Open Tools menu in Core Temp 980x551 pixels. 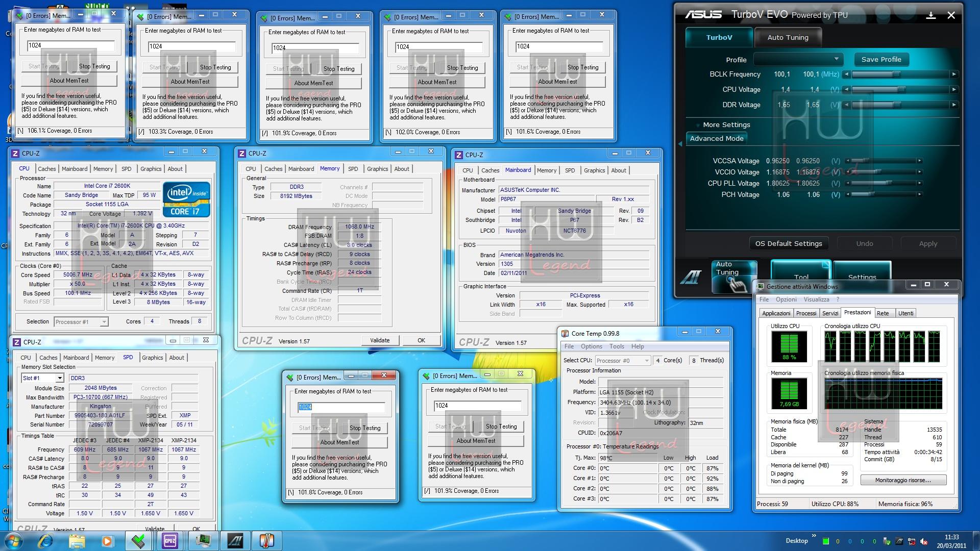coord(617,346)
